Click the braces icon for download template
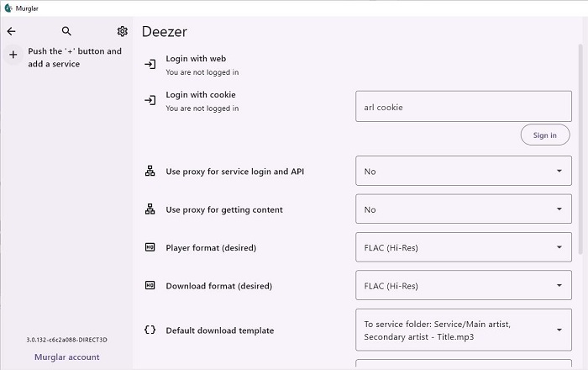 click(150, 330)
